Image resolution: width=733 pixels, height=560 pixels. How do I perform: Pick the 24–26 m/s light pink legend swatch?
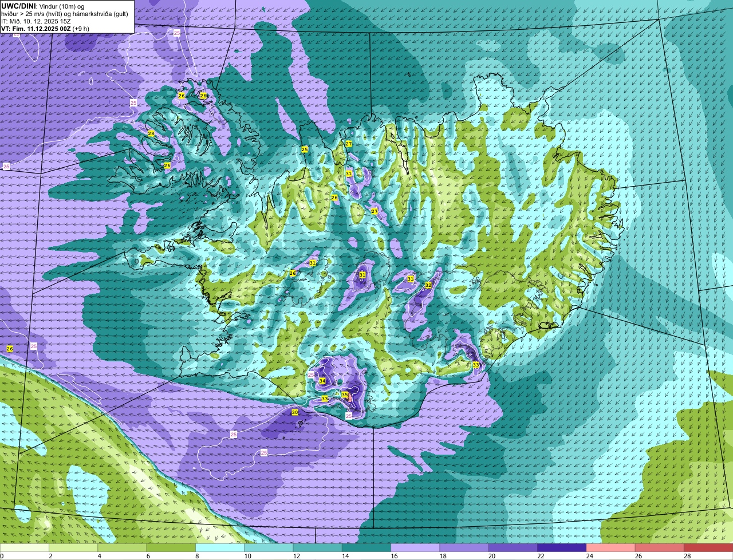[x=610, y=547]
